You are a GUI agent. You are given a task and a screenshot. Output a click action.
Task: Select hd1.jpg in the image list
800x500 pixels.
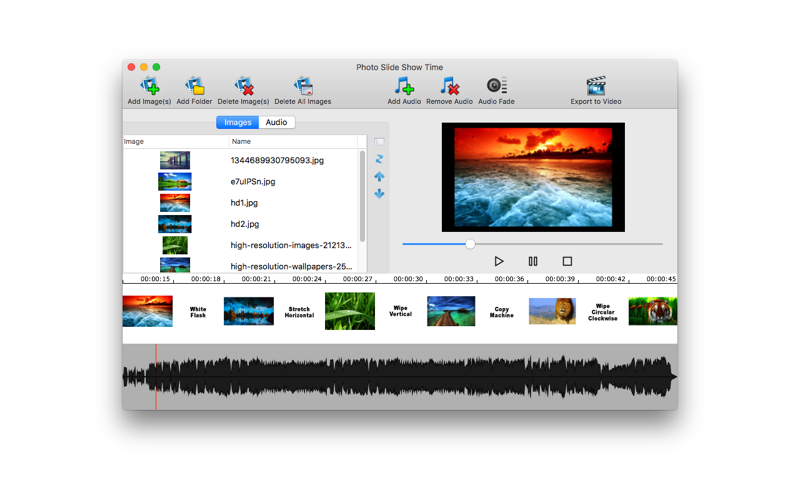click(244, 203)
